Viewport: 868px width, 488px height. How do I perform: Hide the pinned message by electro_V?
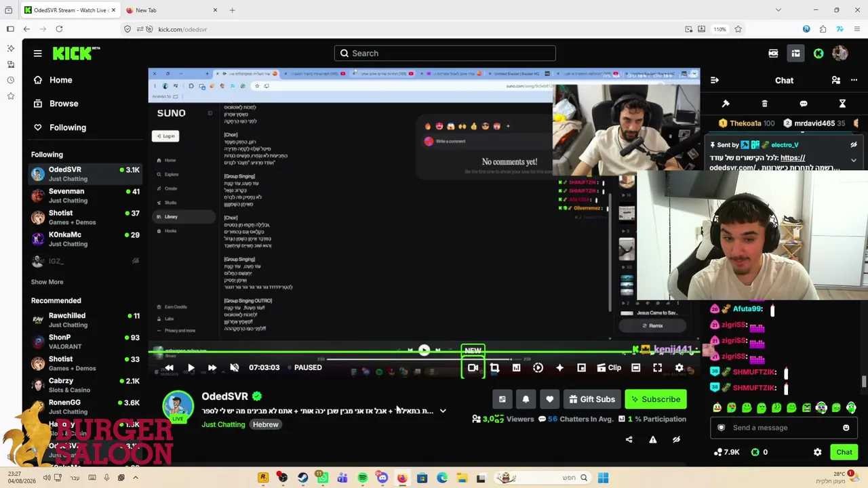click(854, 144)
